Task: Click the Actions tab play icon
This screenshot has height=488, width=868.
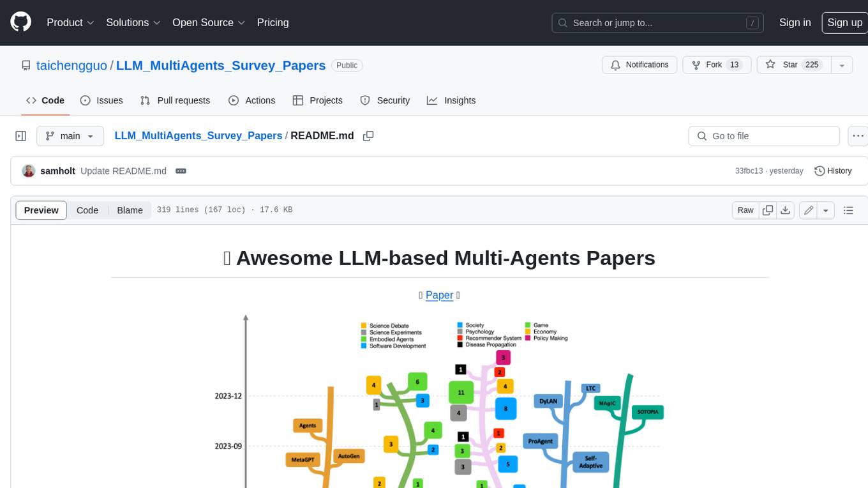Action: [x=234, y=100]
